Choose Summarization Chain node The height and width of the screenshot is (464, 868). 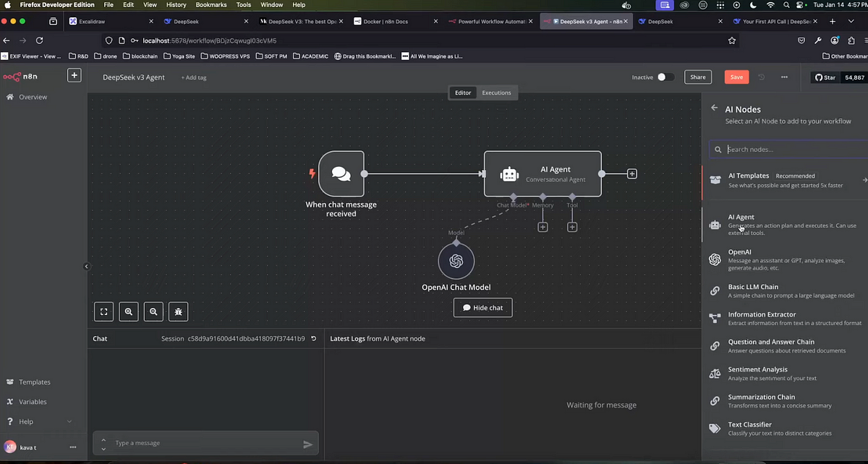(x=786, y=400)
